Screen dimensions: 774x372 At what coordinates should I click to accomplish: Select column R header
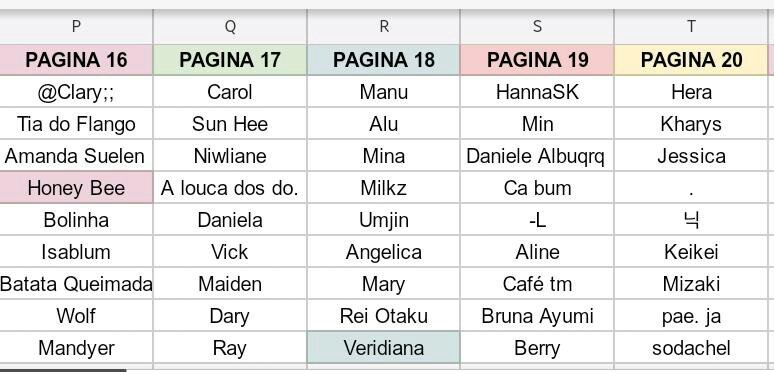(384, 26)
